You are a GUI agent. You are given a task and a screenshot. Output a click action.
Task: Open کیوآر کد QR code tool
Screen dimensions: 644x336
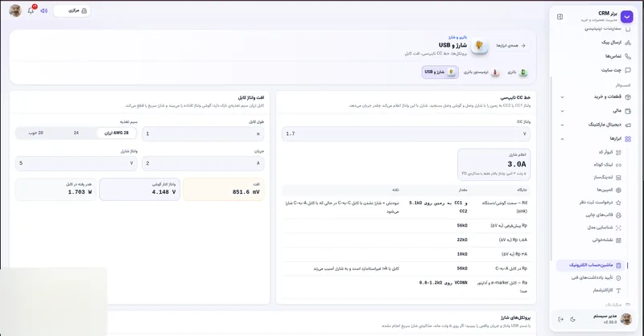tap(605, 152)
